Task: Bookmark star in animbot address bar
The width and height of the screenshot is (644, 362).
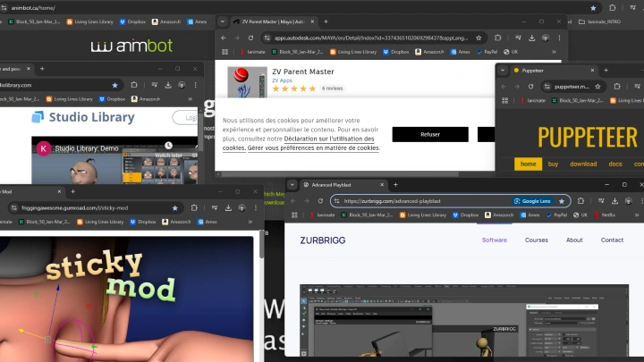Action: pos(593,8)
